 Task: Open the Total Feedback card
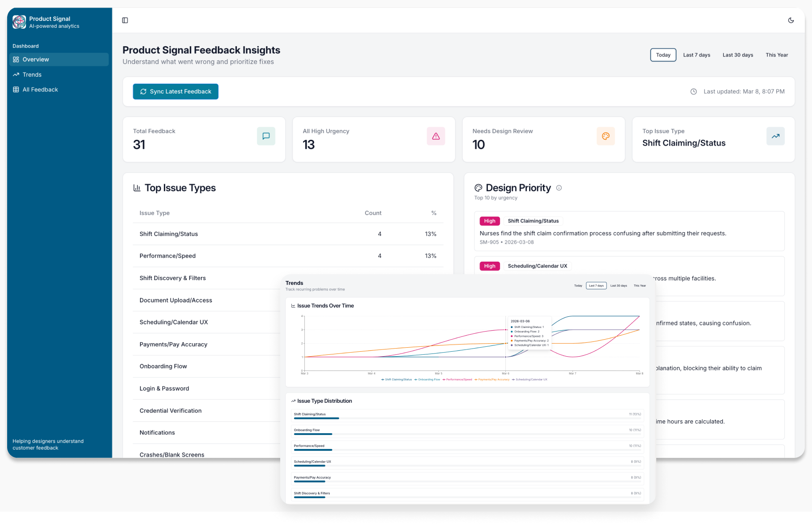(x=204, y=139)
